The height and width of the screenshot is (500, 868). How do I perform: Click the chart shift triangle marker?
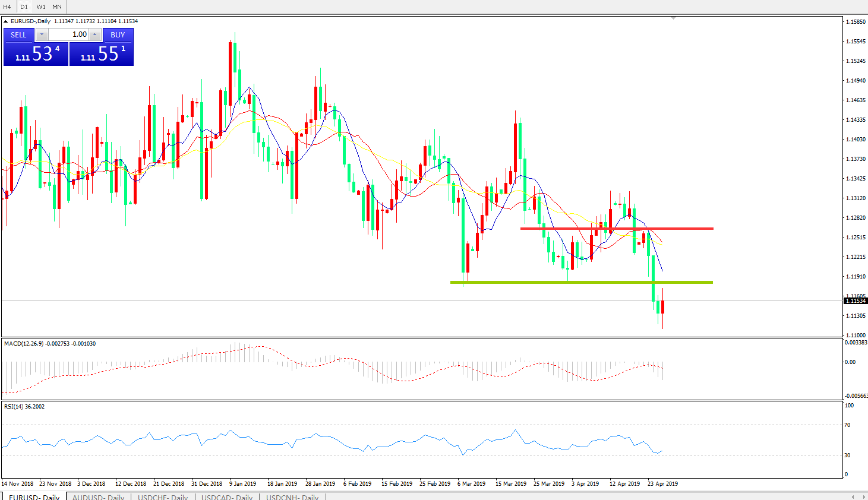[x=673, y=18]
